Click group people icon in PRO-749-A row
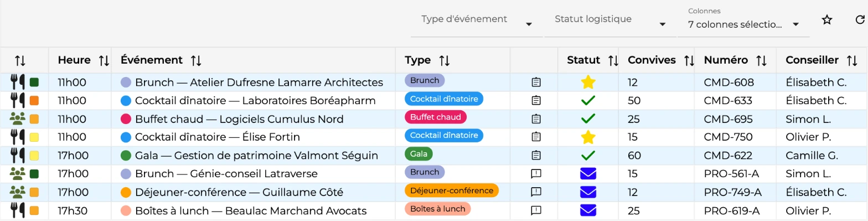Viewport: 868px width, 221px height. 18,192
